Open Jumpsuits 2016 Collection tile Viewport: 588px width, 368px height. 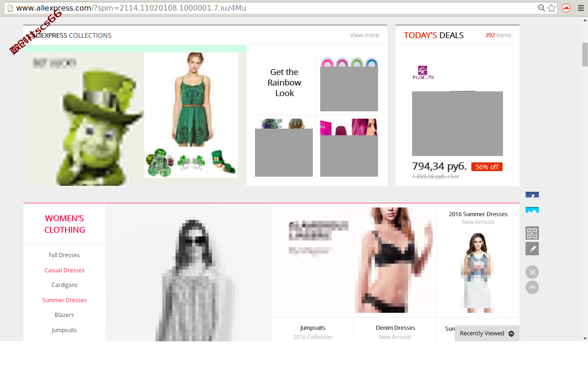[x=313, y=332]
